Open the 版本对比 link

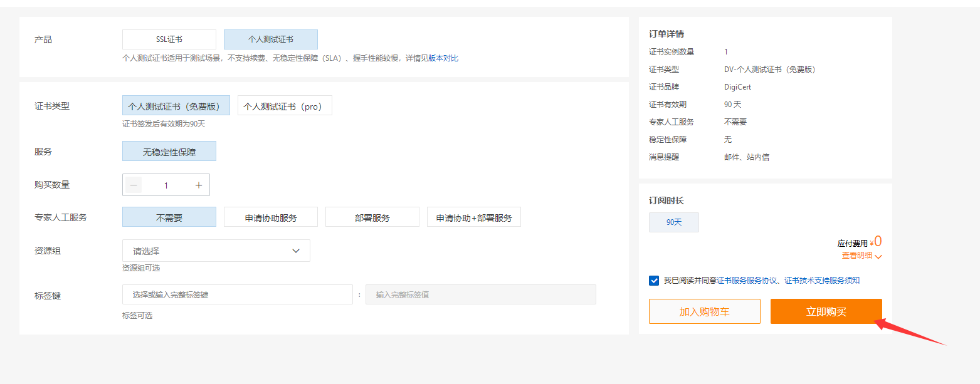(443, 58)
